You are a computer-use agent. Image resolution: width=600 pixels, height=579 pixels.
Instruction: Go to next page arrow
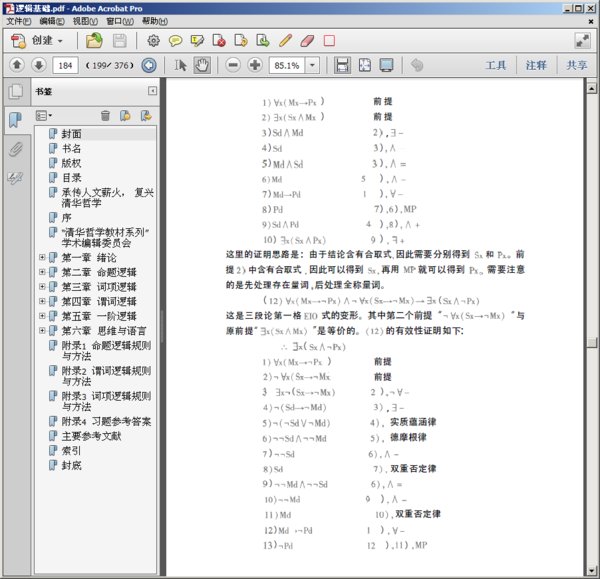(39, 65)
